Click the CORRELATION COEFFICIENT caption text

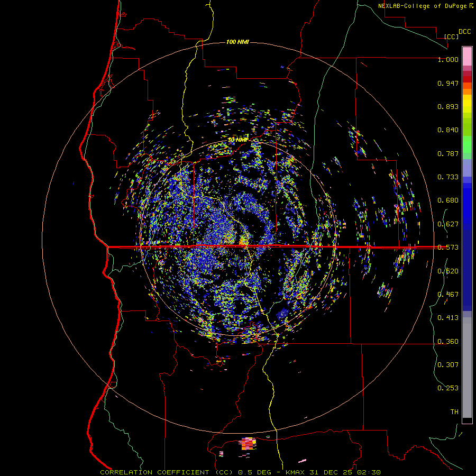point(154,472)
